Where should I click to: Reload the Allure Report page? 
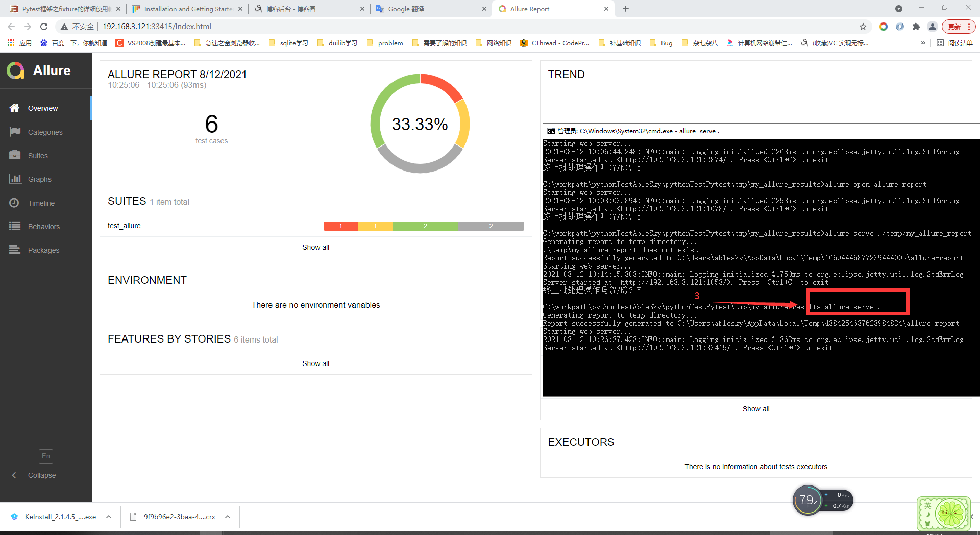click(x=44, y=27)
